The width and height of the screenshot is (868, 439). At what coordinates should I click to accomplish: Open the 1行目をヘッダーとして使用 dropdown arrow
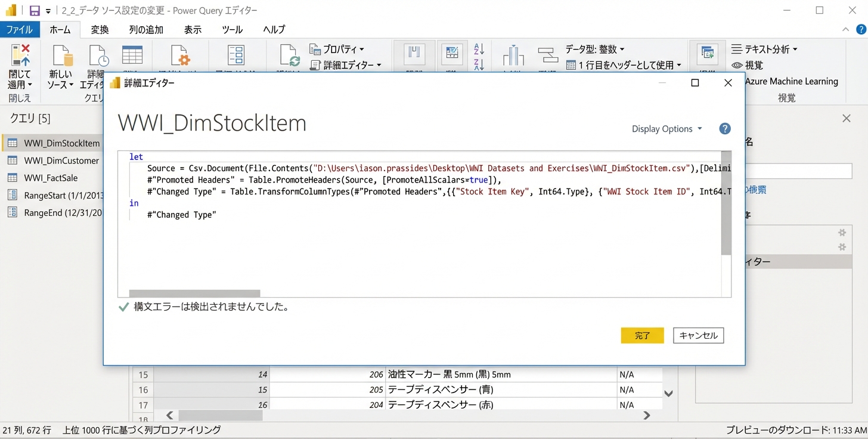679,65
